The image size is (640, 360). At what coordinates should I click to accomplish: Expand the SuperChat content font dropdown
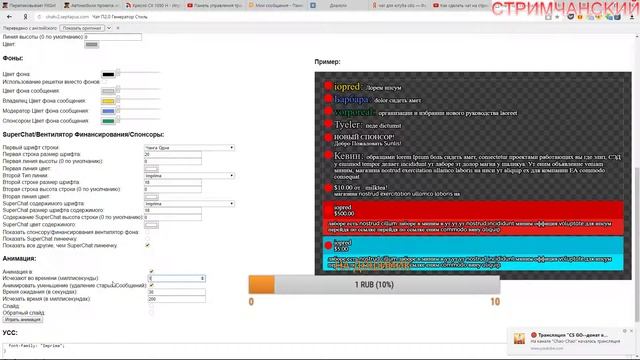(189, 203)
